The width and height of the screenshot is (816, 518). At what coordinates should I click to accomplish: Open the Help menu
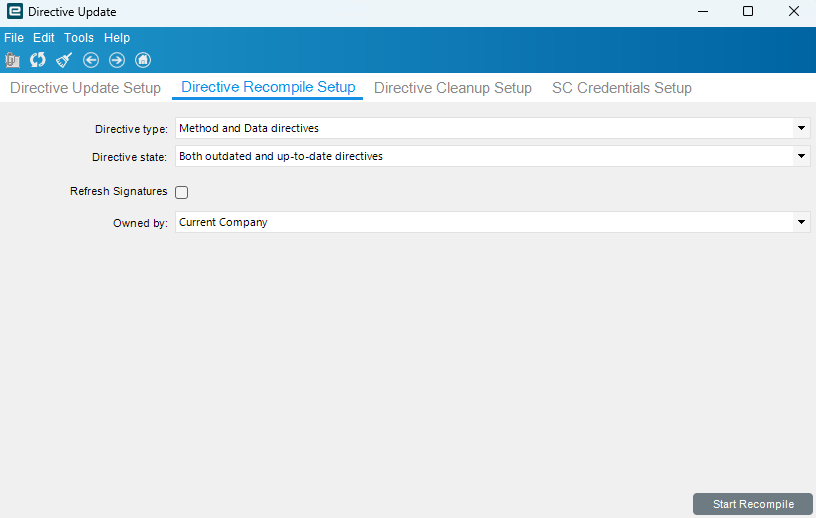[x=117, y=38]
